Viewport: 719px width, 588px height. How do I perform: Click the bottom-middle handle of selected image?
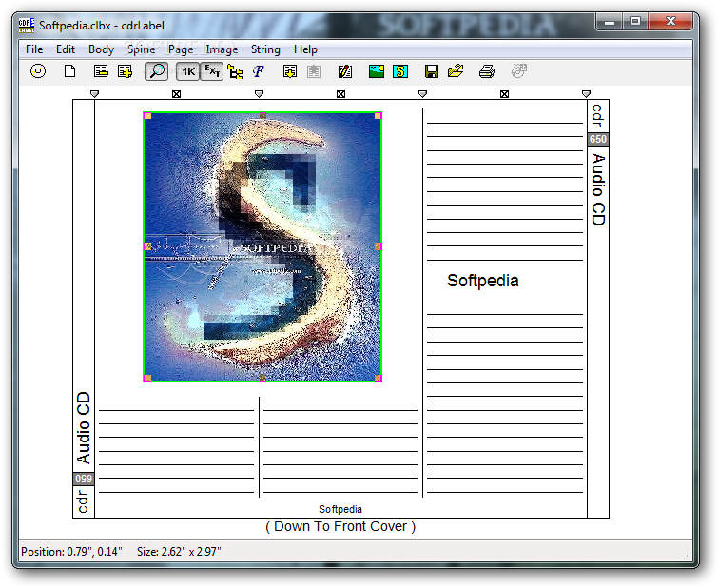tap(262, 378)
